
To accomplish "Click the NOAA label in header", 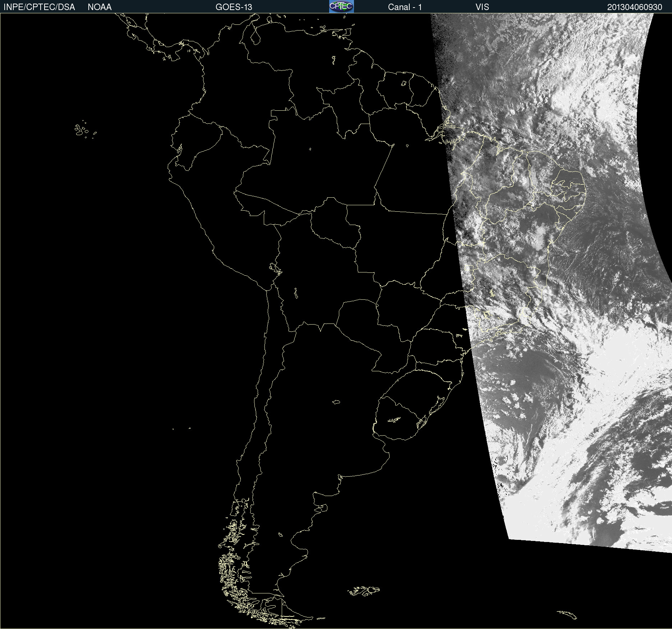I will pos(100,7).
